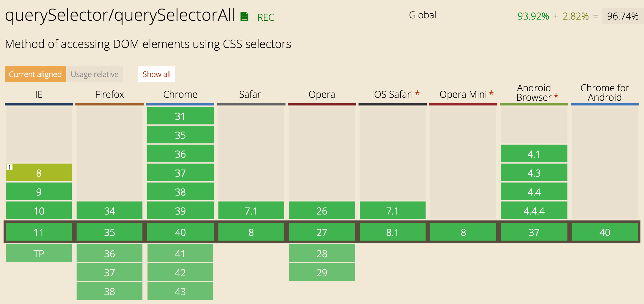Click the green spec document icon
The image size is (644, 304).
click(x=244, y=17)
